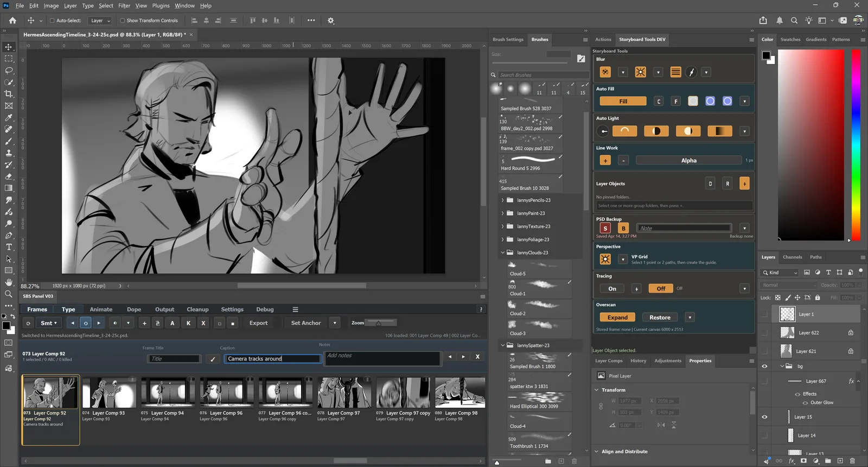The width and height of the screenshot is (868, 467).
Task: Click the Restore overscan button
Action: (660, 318)
